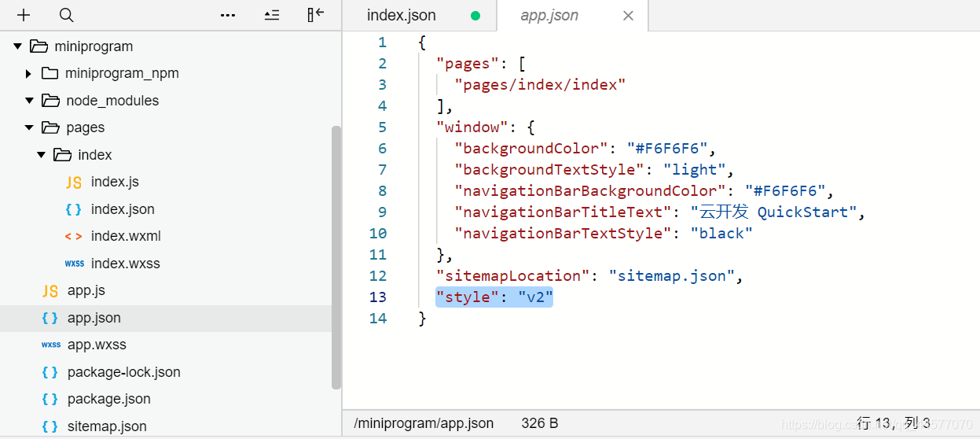Click the hide sidebar panel icon
The width and height of the screenshot is (980, 439).
tap(316, 15)
